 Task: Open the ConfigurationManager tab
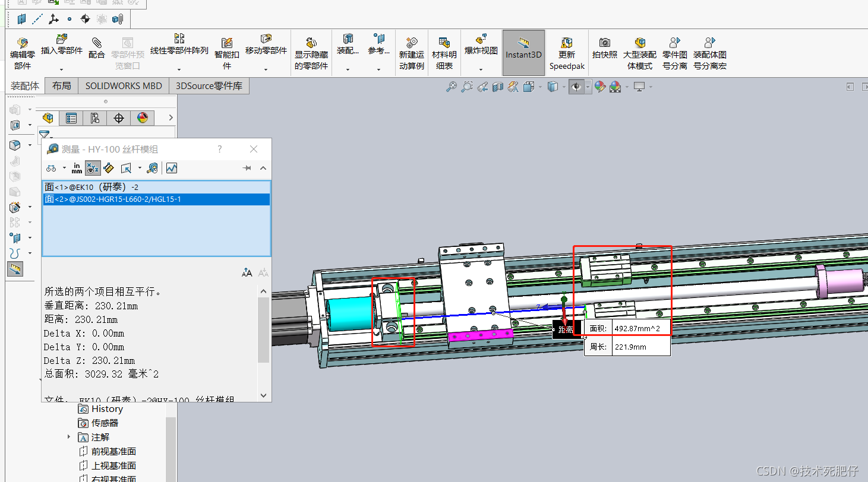tap(95, 118)
